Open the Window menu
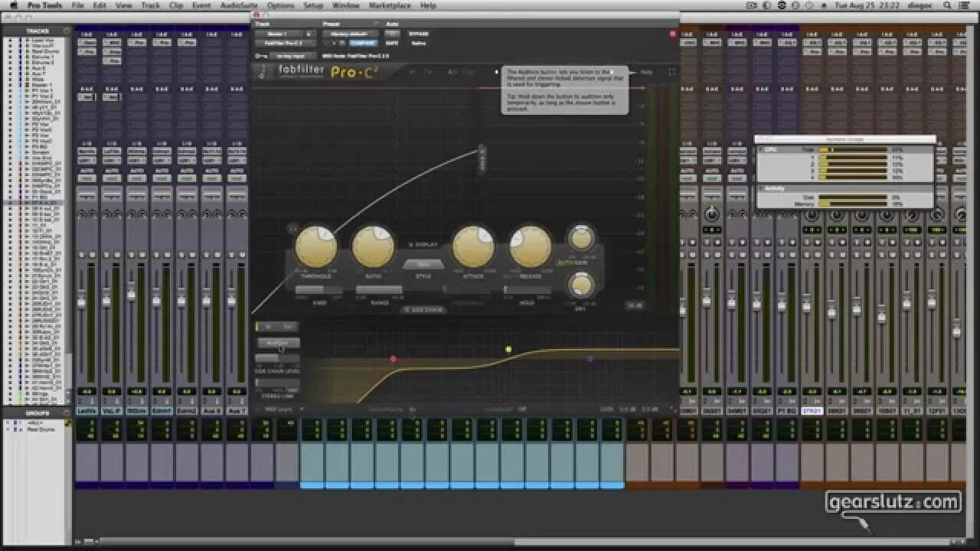Viewport: 980px width, 551px height. pos(345,5)
